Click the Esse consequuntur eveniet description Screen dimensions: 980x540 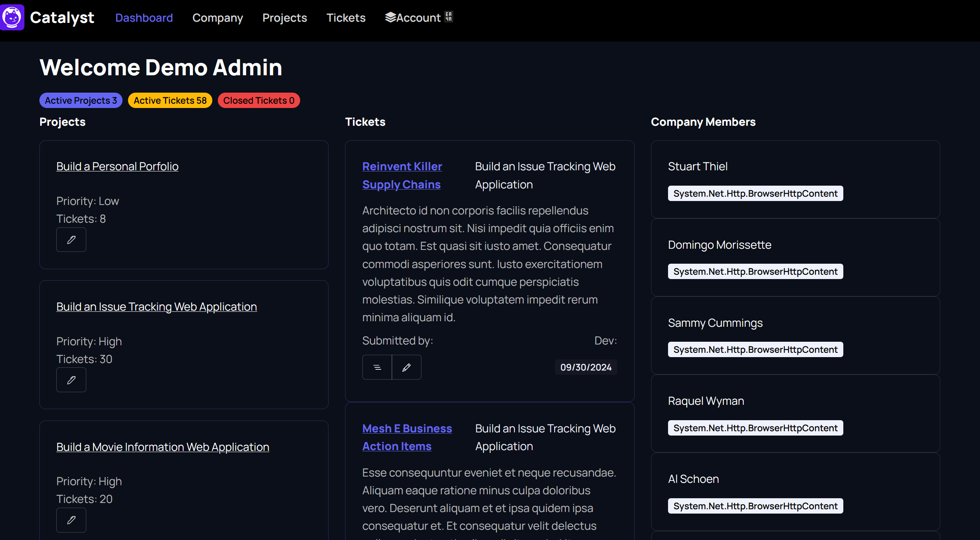click(489, 502)
